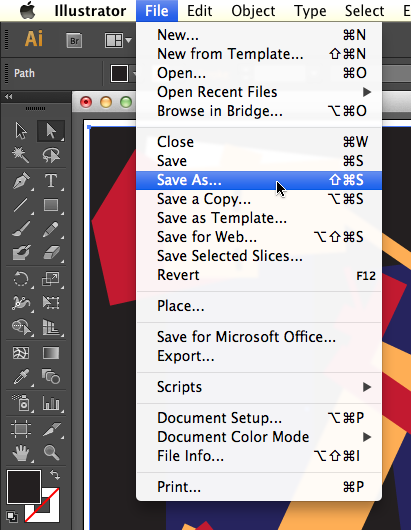Select the Blob Brush tool
Viewport: 411px width, 530px height.
pyautogui.click(x=21, y=253)
